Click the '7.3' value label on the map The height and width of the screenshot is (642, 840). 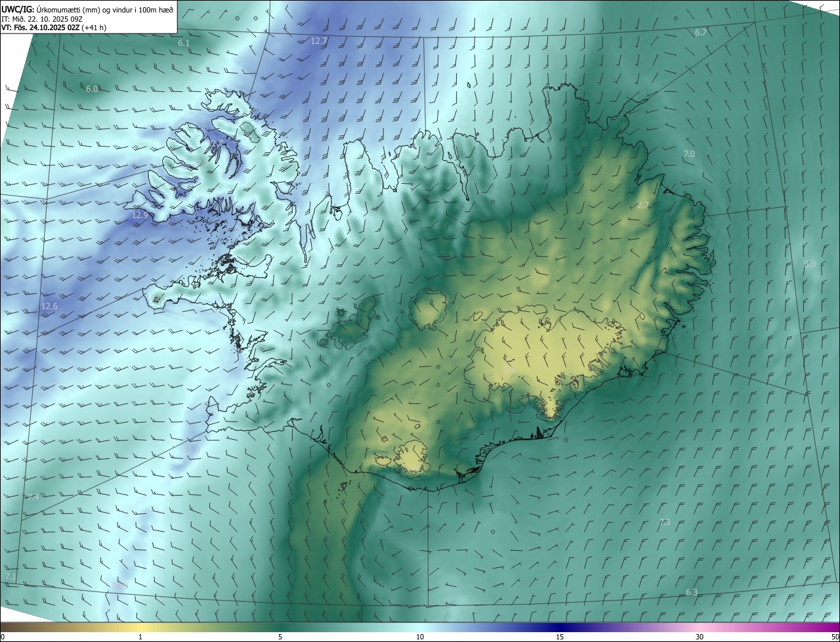pos(664,522)
